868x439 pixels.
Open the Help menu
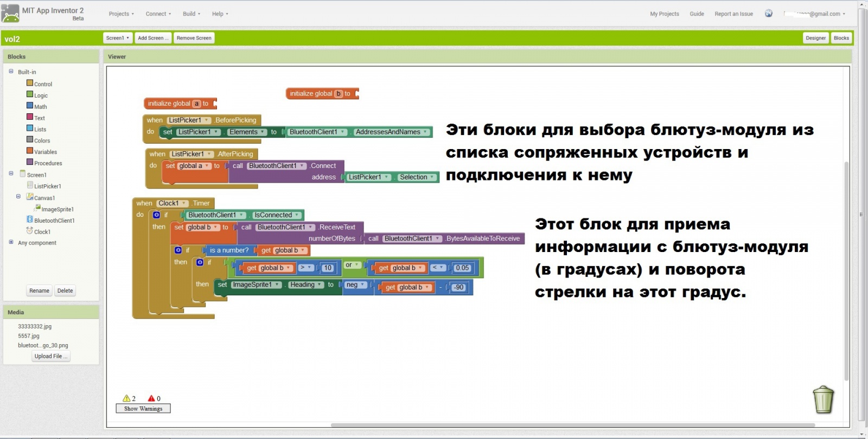(x=220, y=14)
